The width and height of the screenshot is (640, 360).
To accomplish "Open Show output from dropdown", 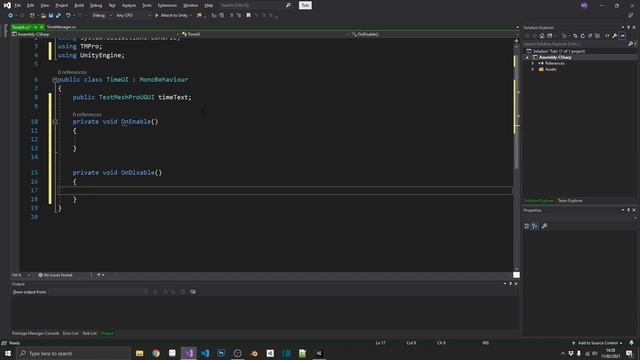I will [x=98, y=292].
